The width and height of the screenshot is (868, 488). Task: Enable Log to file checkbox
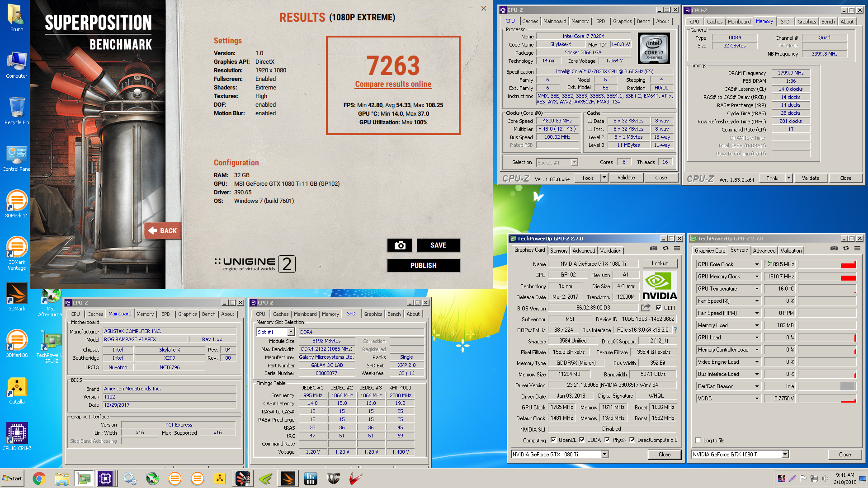pyautogui.click(x=698, y=441)
